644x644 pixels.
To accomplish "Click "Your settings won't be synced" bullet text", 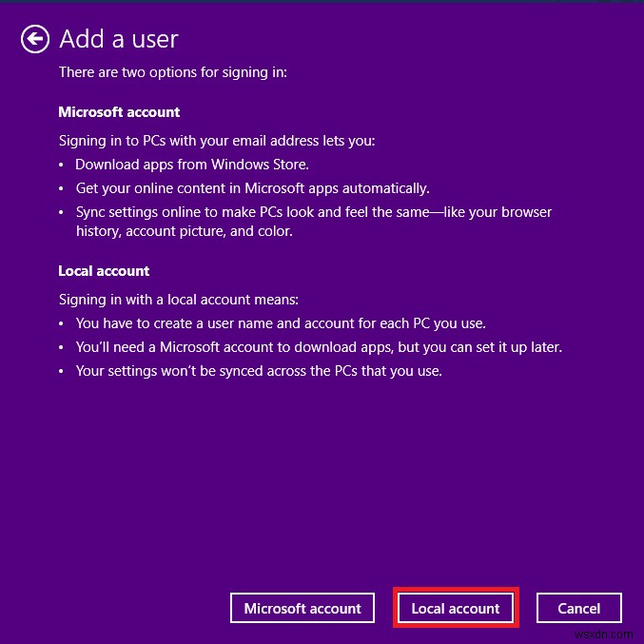I will pos(259,371).
